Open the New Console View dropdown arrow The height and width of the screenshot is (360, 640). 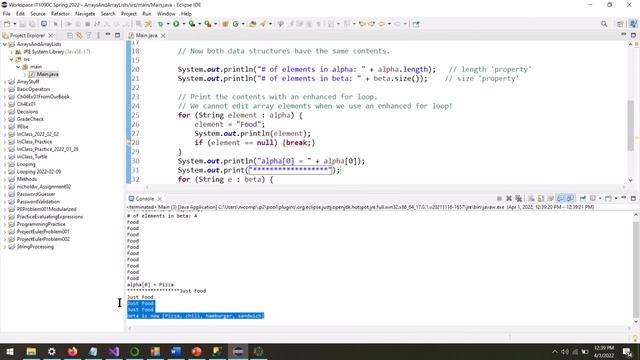(616, 198)
